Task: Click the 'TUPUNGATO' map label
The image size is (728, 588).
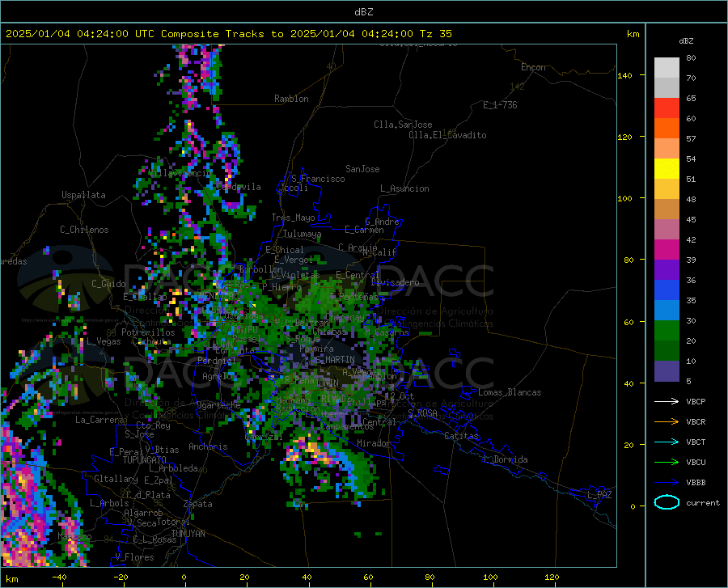Action: pos(145,460)
